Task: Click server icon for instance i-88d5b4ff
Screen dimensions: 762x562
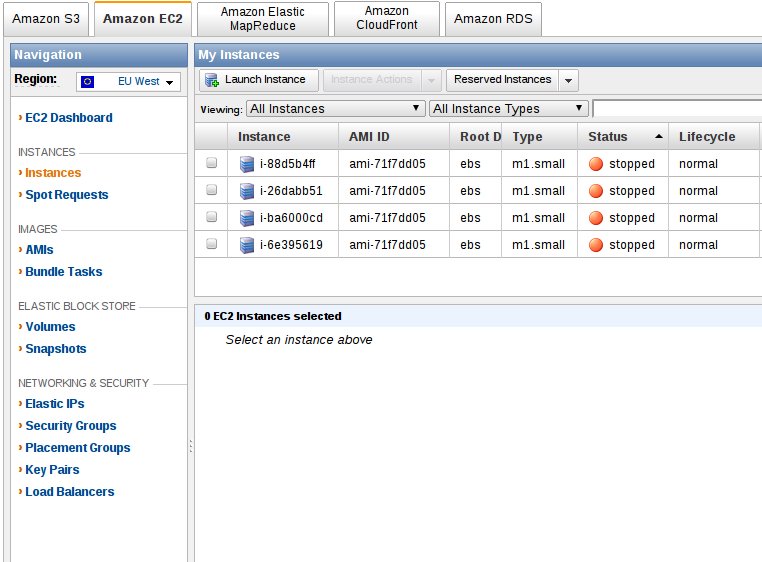Action: [x=247, y=164]
